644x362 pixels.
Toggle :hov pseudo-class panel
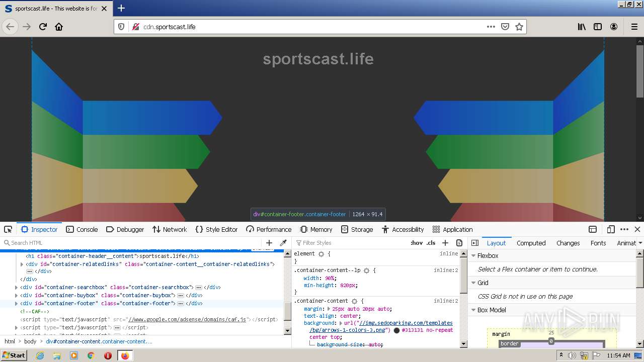click(x=417, y=243)
